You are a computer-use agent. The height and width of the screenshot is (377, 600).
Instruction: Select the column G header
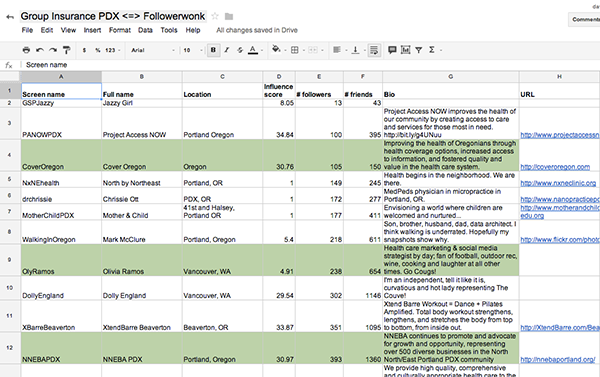pos(451,77)
